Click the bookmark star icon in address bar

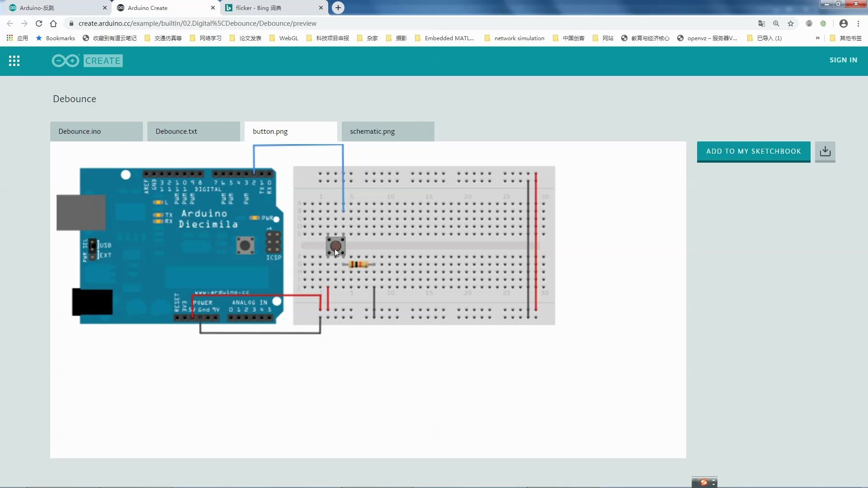[791, 23]
